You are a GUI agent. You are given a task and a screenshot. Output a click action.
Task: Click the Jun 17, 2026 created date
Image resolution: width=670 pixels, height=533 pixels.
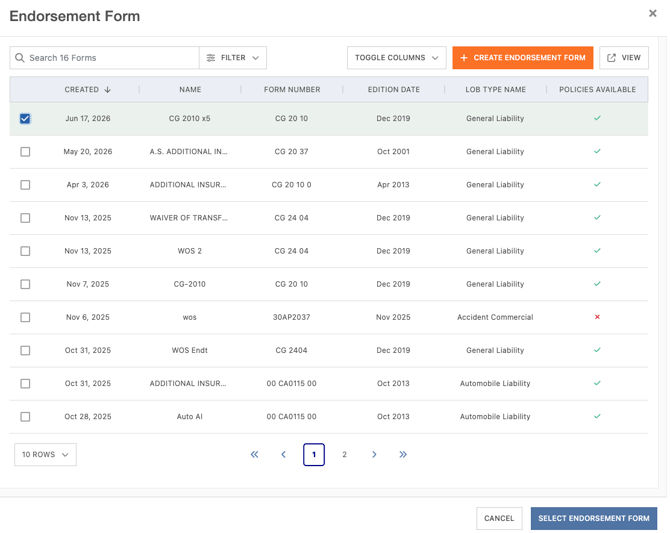88,118
